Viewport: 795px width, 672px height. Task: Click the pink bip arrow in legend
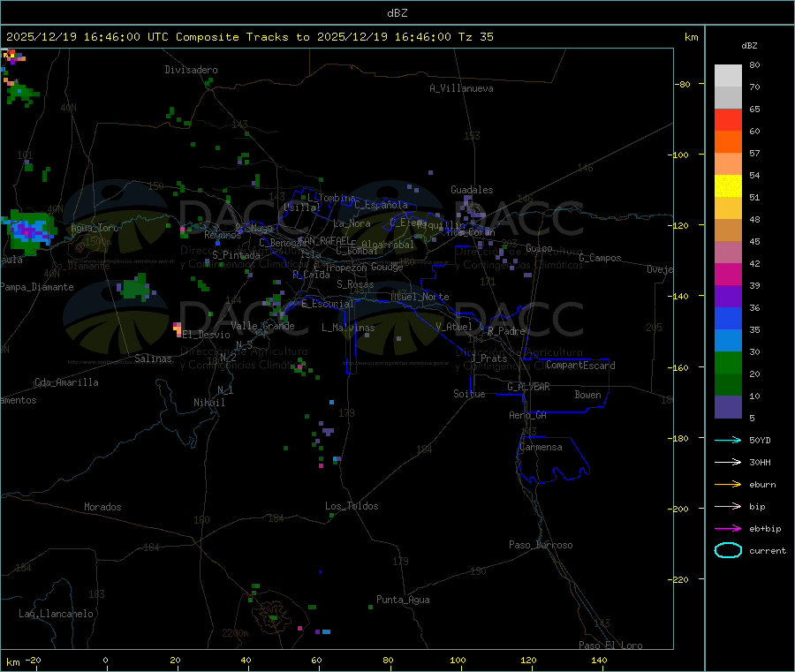pyautogui.click(x=728, y=506)
